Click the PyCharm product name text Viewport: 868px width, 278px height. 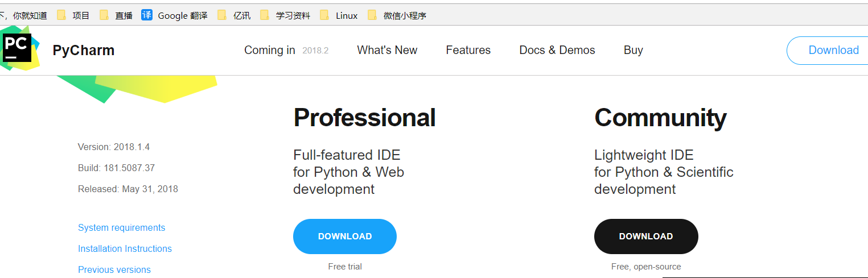pyautogui.click(x=83, y=51)
